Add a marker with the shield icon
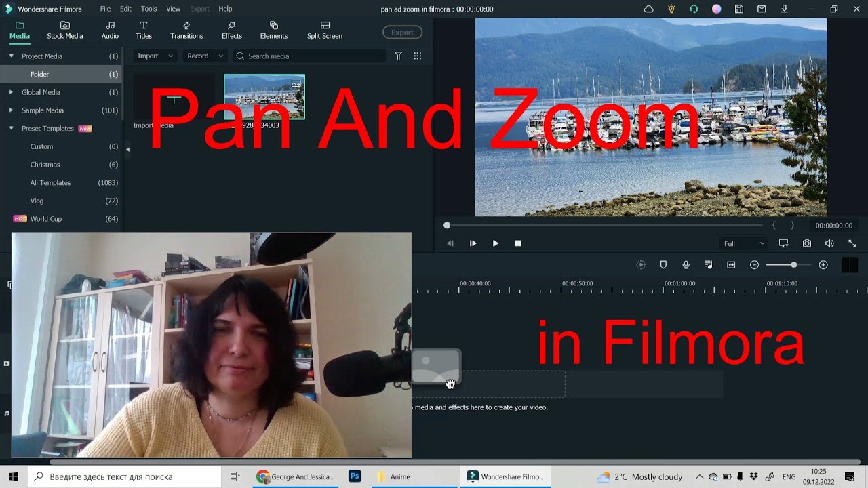868x488 pixels. [x=663, y=265]
